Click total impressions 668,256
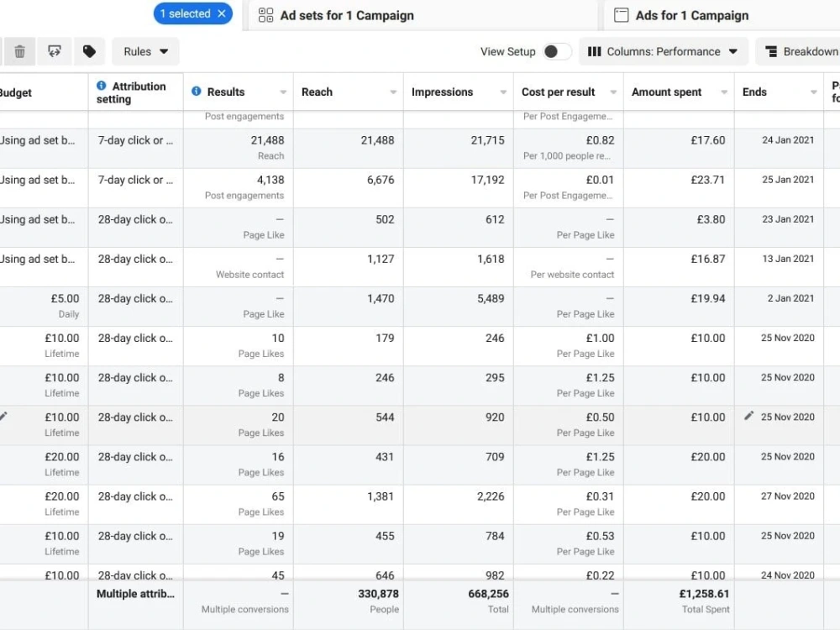Image resolution: width=840 pixels, height=630 pixels. (488, 594)
